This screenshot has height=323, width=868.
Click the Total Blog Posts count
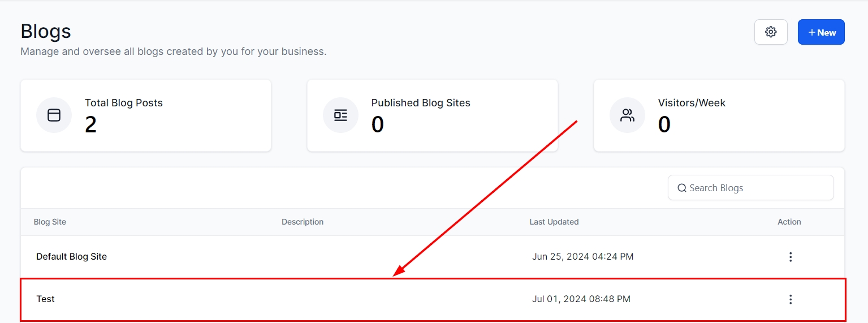[90, 125]
